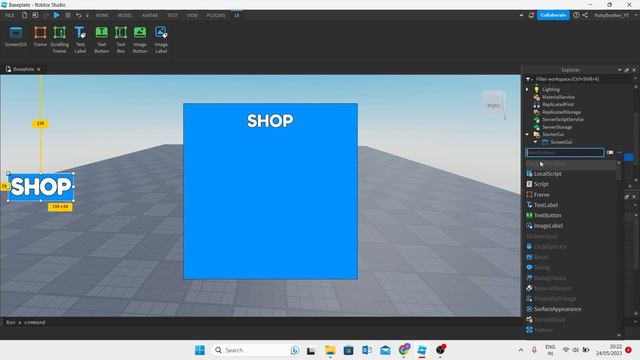
Task: Insert a Text Button from the ribbon
Action: [x=101, y=40]
